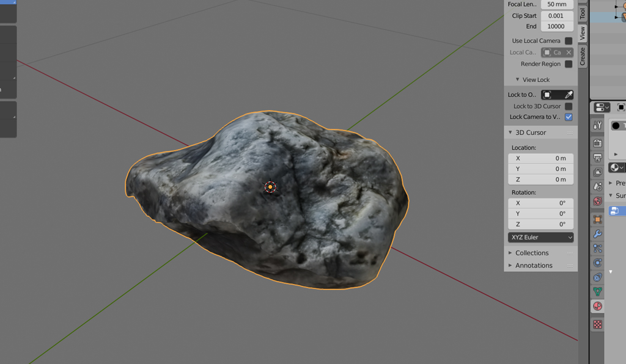This screenshot has width=626, height=364.
Task: Disable Lock Camera to View checkbox
Action: [x=569, y=117]
